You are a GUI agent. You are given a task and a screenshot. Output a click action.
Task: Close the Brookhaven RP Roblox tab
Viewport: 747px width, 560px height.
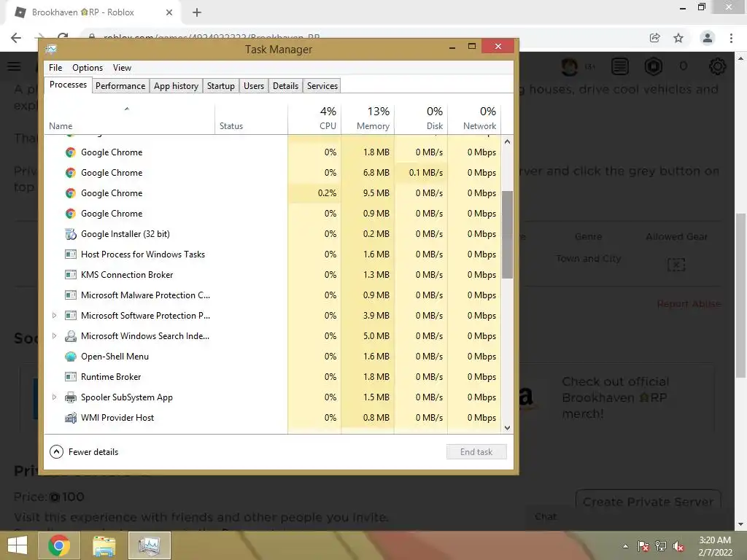click(x=169, y=12)
